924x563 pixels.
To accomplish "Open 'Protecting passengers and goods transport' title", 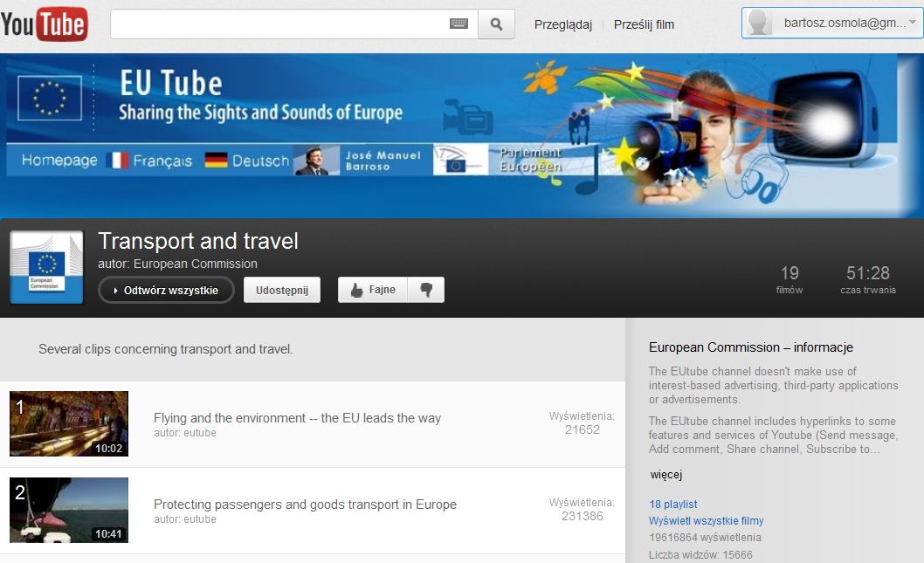I will click(x=306, y=505).
